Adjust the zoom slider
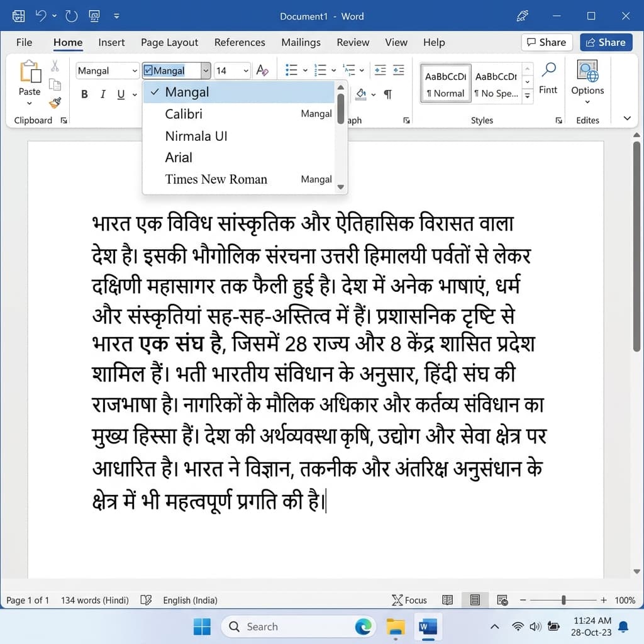 tap(563, 600)
